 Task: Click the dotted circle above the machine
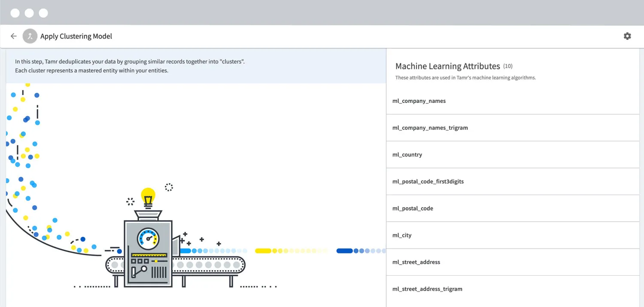pos(169,187)
